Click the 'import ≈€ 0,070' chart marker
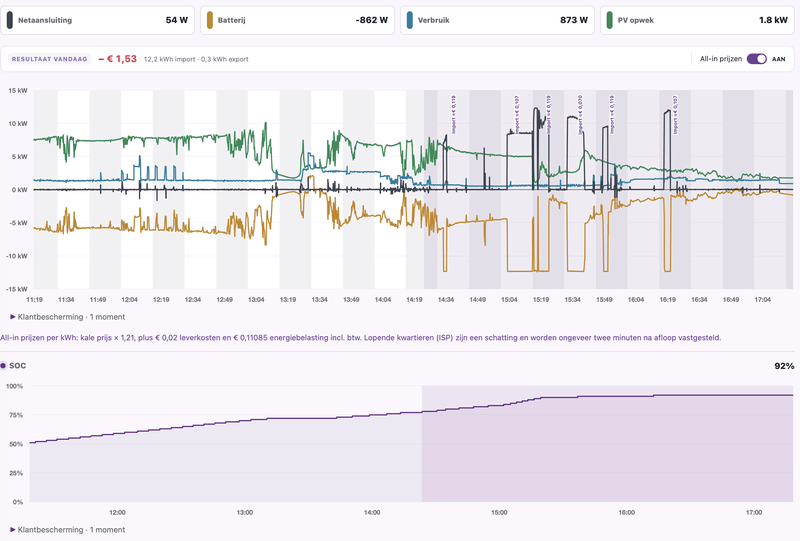800x541 pixels. coord(580,115)
